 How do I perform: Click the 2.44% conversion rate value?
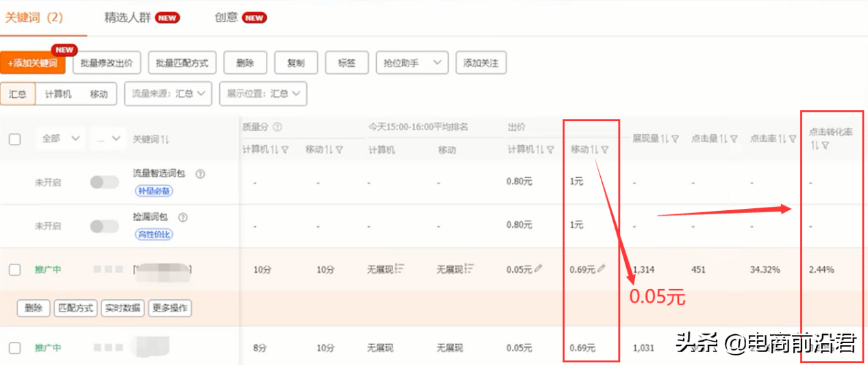tap(821, 270)
